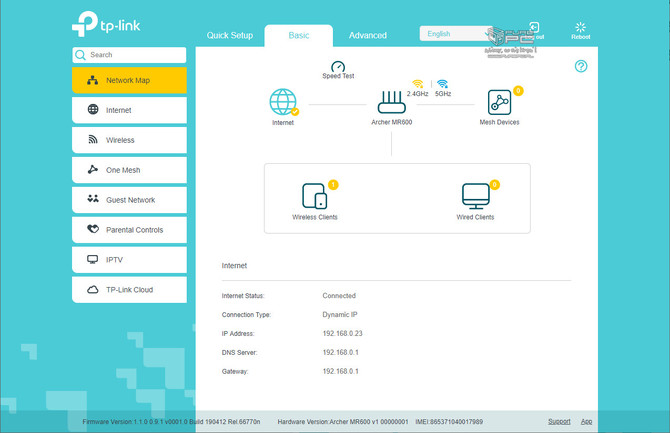Click the search magnifier icon
The width and height of the screenshot is (670, 433).
pos(80,55)
